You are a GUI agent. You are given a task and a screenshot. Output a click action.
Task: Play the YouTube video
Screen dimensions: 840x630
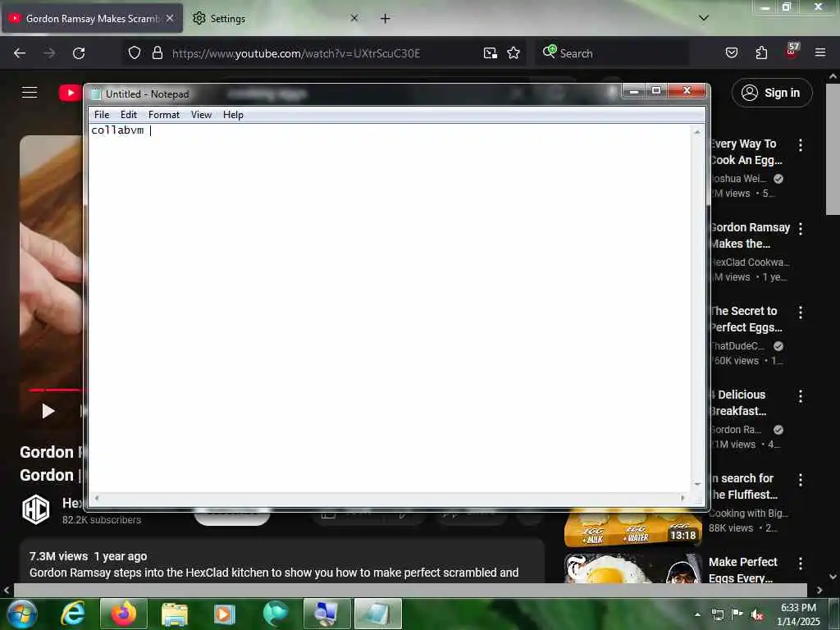48,411
